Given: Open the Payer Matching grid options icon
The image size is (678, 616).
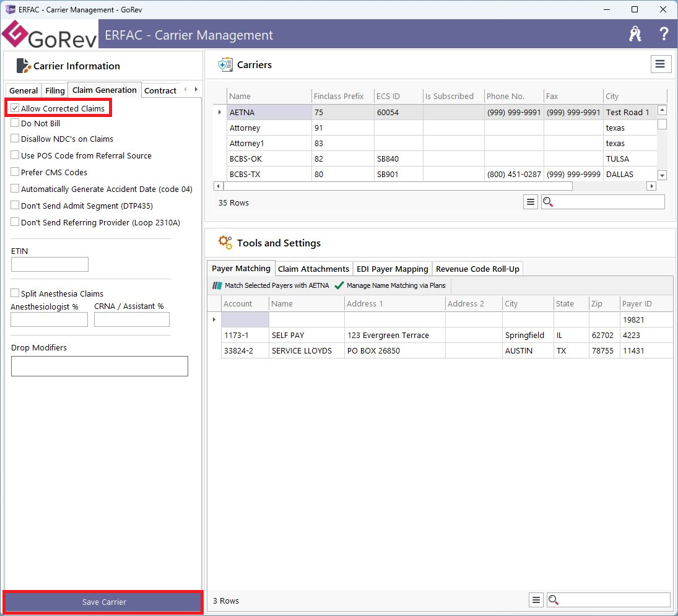Looking at the screenshot, I should (536, 600).
